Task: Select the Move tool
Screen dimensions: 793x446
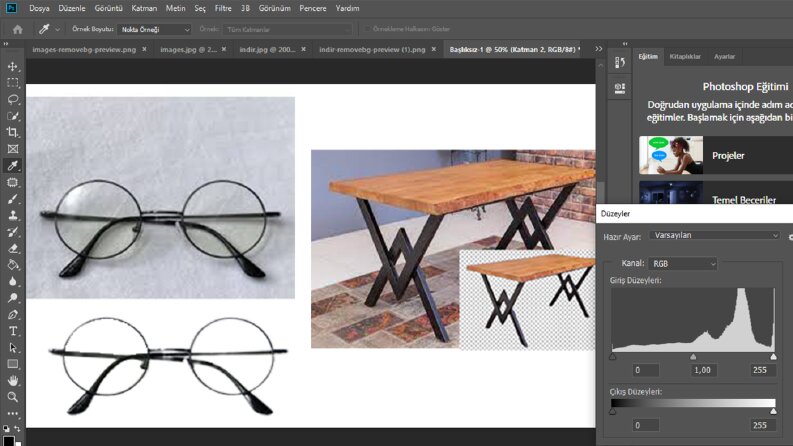Action: point(13,66)
